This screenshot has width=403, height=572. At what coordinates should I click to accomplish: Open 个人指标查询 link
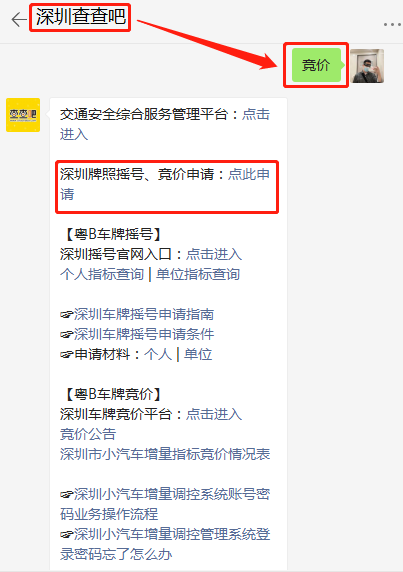(x=102, y=274)
